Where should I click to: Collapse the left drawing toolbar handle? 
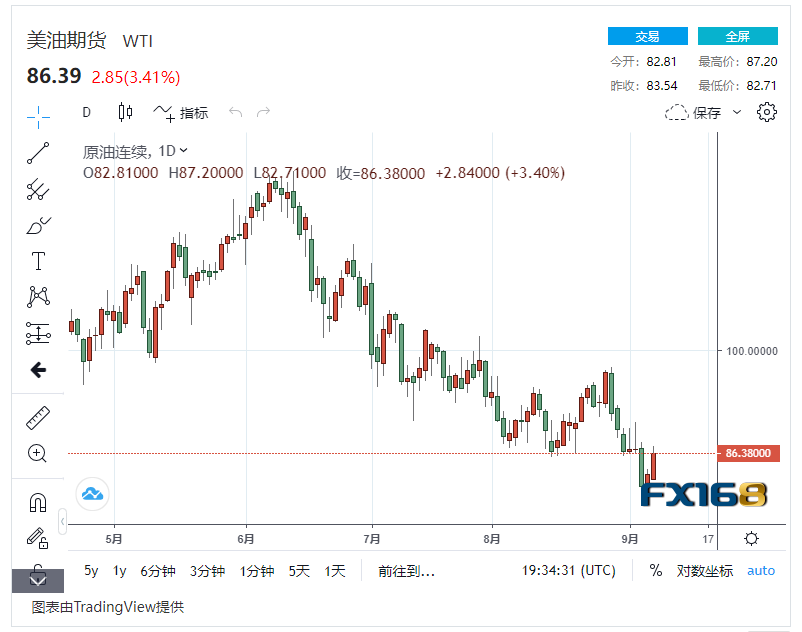[62, 522]
